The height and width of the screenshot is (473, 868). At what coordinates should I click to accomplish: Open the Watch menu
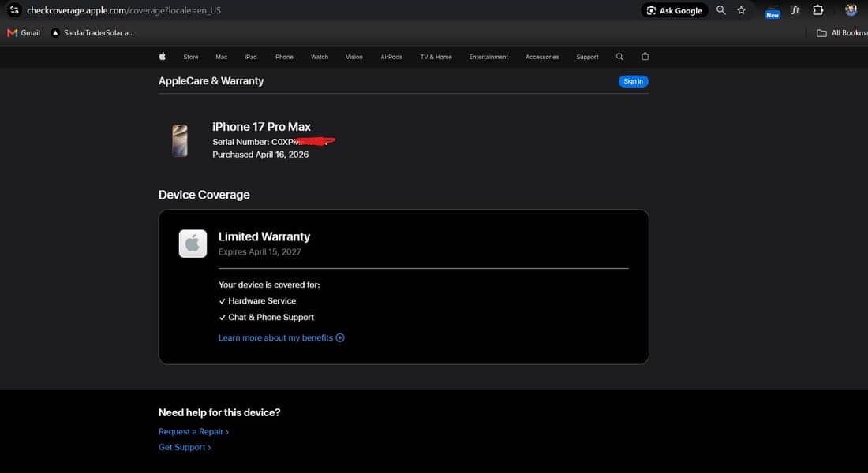pyautogui.click(x=320, y=57)
